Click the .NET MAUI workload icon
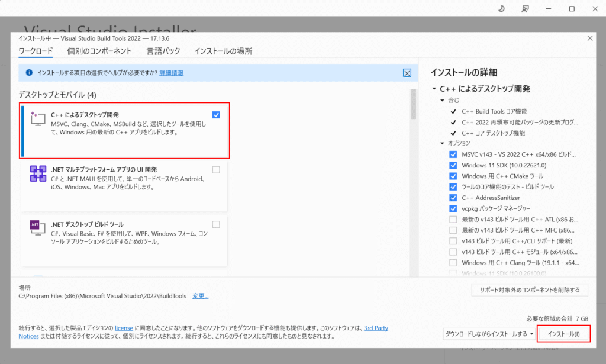This screenshot has height=364, width=606. coord(38,173)
